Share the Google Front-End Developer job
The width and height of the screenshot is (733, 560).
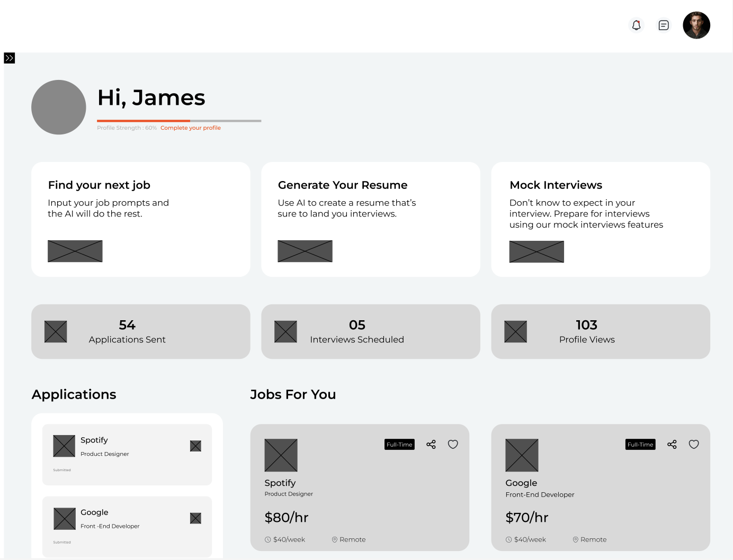click(672, 445)
